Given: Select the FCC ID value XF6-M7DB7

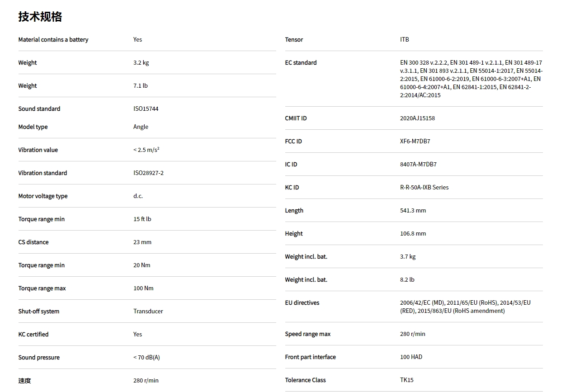Looking at the screenshot, I should 415,142.
